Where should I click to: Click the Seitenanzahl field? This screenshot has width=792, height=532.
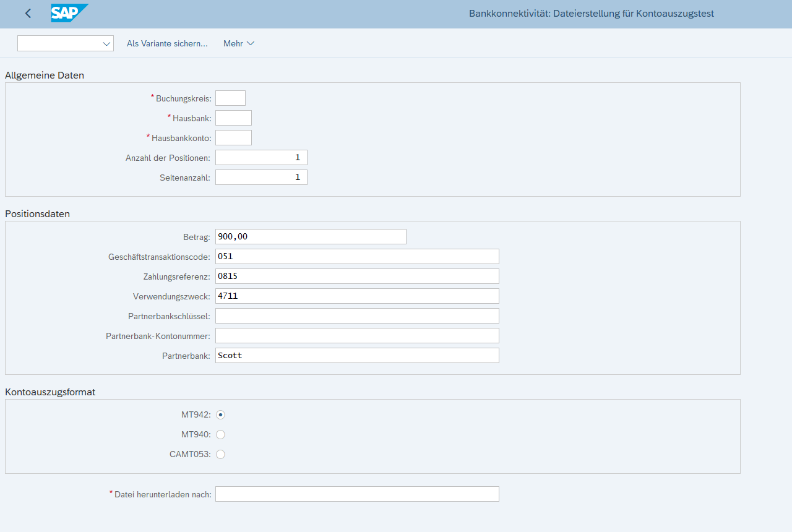coord(261,178)
